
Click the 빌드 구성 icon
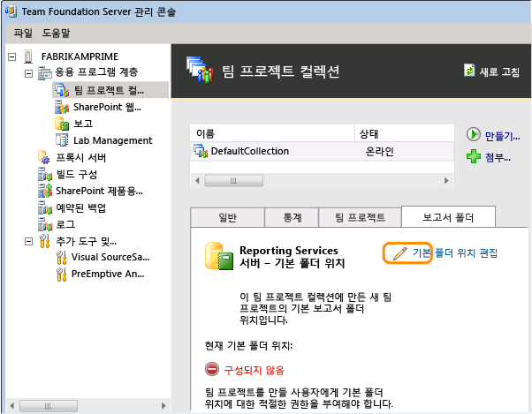click(45, 174)
